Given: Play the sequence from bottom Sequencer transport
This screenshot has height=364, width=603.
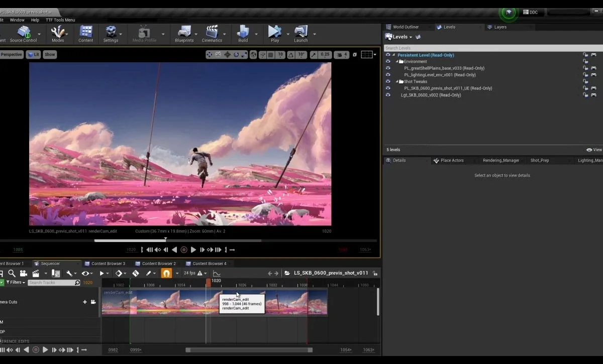Looking at the screenshot, I should pos(45,349).
